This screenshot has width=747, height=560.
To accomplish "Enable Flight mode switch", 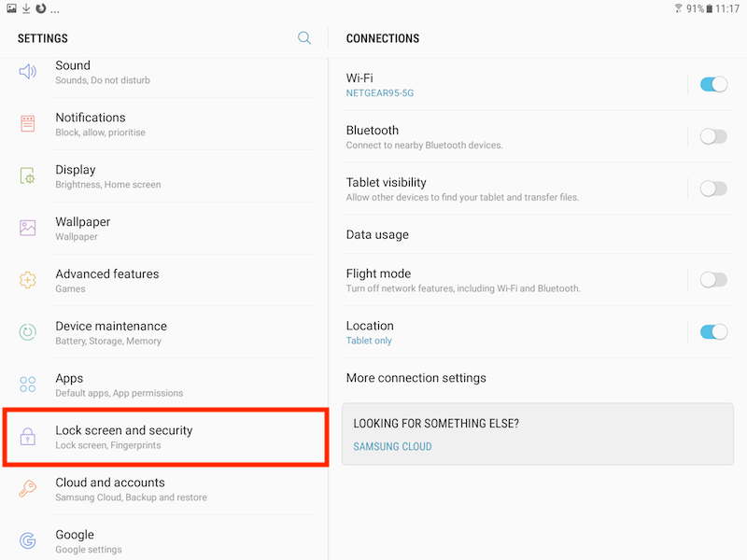I will pos(713,280).
